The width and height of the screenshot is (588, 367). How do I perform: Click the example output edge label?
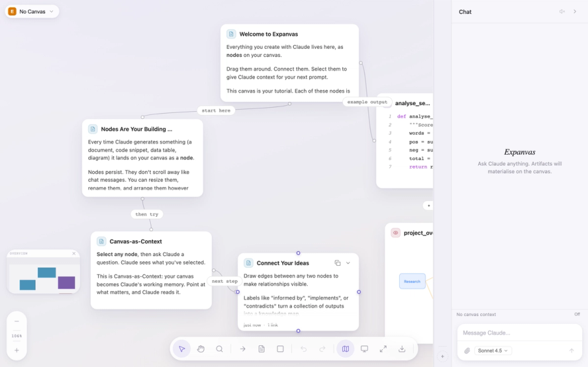click(367, 102)
